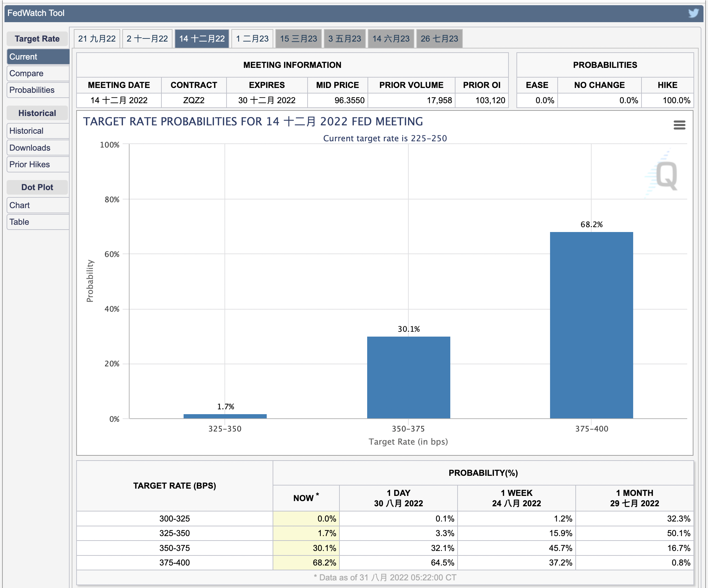The width and height of the screenshot is (708, 588).
Task: Open the 14 六月23 meeting tab
Action: (x=391, y=38)
